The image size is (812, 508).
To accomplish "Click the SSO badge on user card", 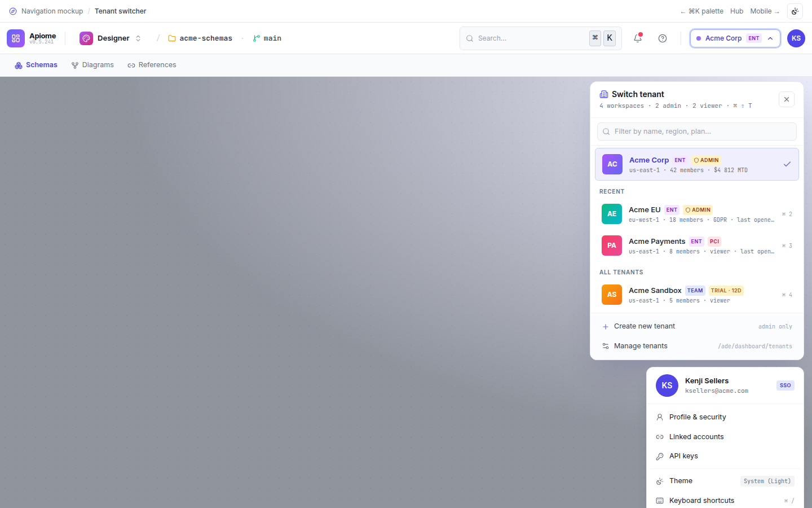I will [x=785, y=386].
